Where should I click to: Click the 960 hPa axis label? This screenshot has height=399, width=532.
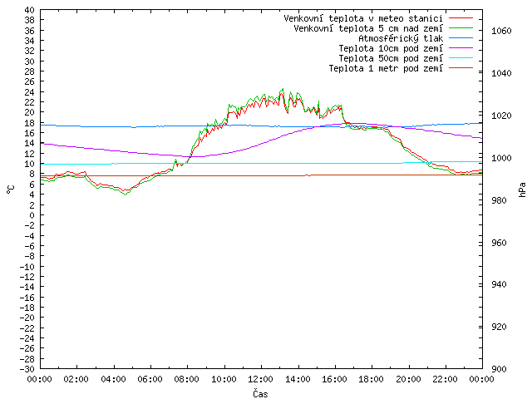pyautogui.click(x=499, y=243)
